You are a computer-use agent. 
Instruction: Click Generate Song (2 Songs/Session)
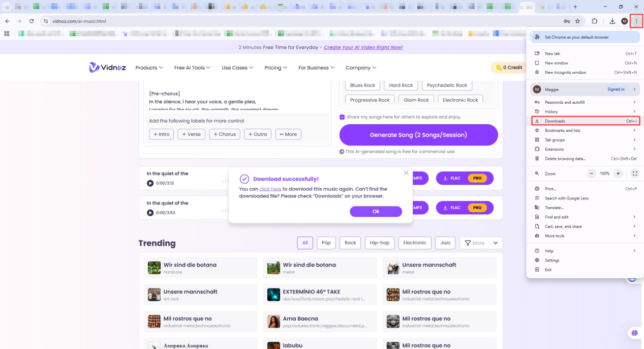[419, 134]
